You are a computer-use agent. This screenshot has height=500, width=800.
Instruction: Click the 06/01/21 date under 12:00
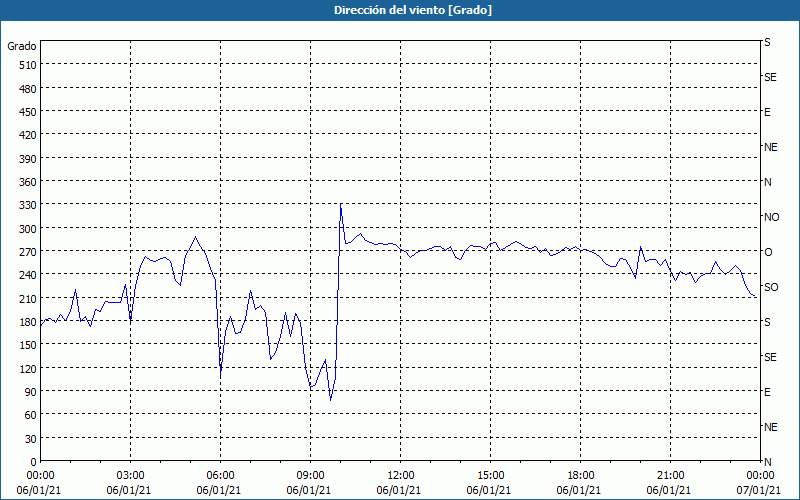[x=399, y=490]
